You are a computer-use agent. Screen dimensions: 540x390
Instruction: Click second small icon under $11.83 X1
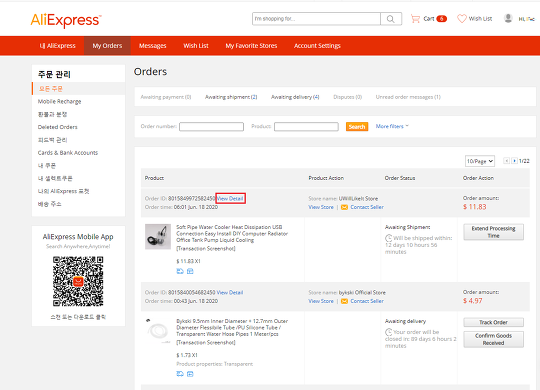click(190, 271)
